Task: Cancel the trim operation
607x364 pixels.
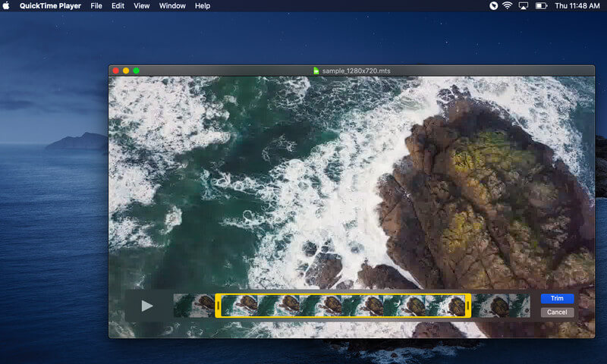Action: 557,312
